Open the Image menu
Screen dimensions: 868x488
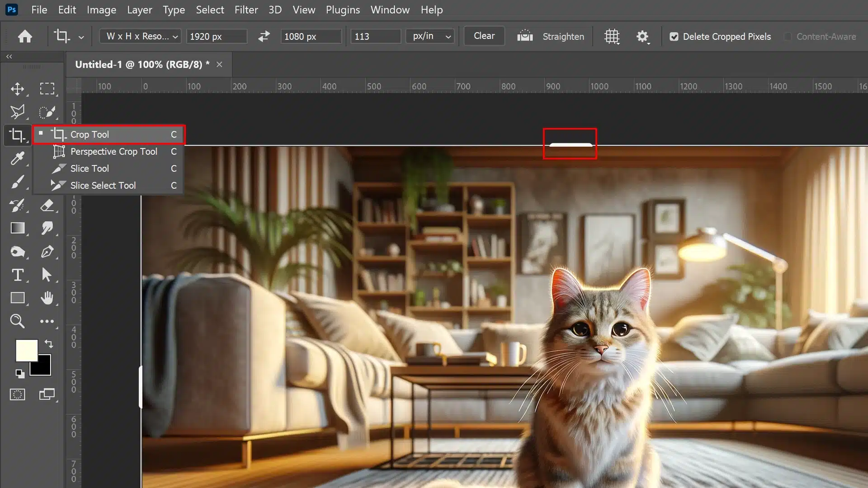(x=101, y=9)
